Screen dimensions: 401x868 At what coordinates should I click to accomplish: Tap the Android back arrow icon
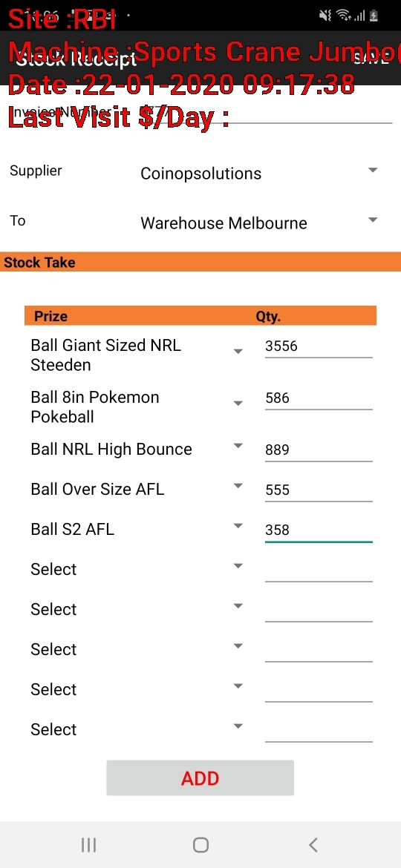pyautogui.click(x=313, y=845)
